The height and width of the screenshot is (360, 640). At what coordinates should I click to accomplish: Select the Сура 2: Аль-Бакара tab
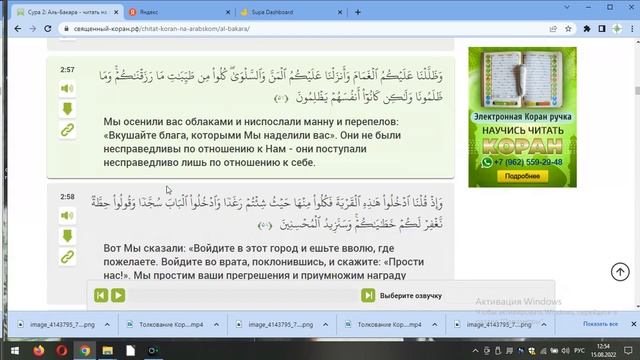coord(67,12)
